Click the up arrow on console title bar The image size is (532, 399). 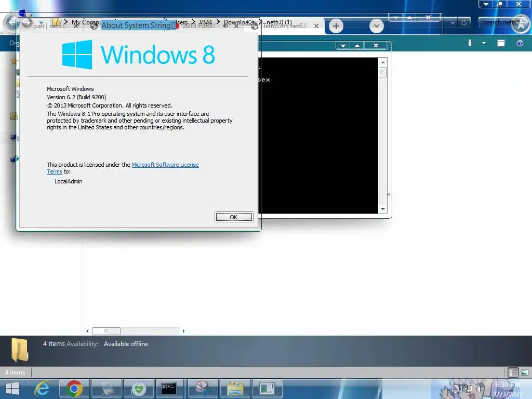tap(357, 46)
